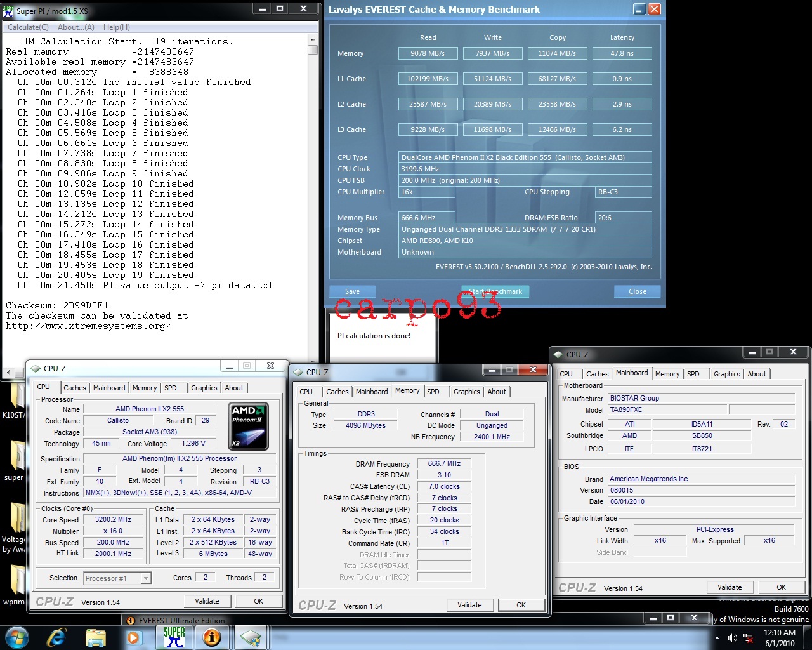The width and height of the screenshot is (812, 650).
Task: Switch to Mainboard tab in CPU-Z processor window
Action: [109, 388]
